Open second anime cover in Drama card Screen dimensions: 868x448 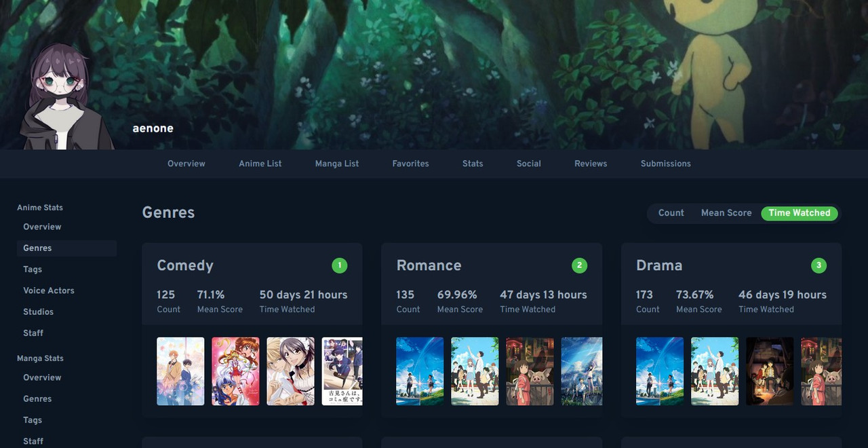(715, 371)
